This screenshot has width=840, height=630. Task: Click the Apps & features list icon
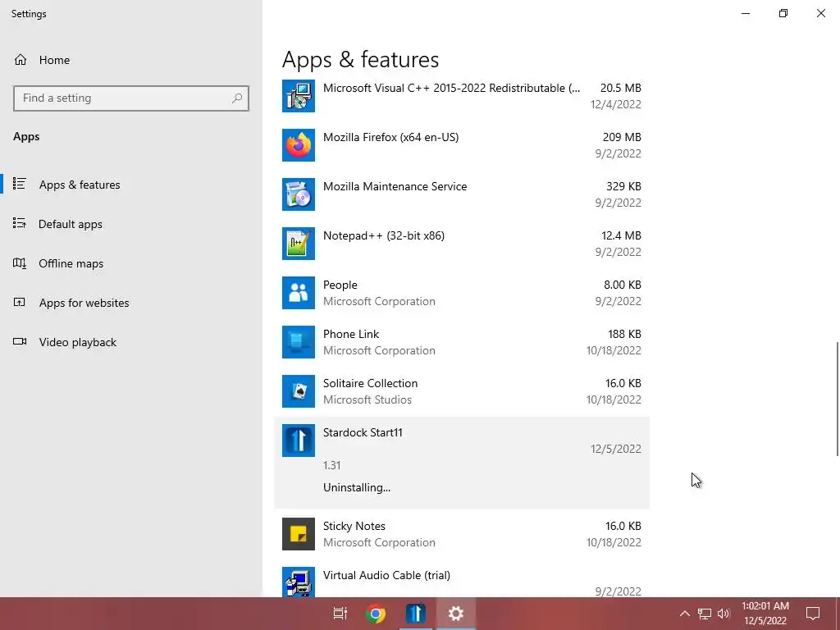(20, 184)
